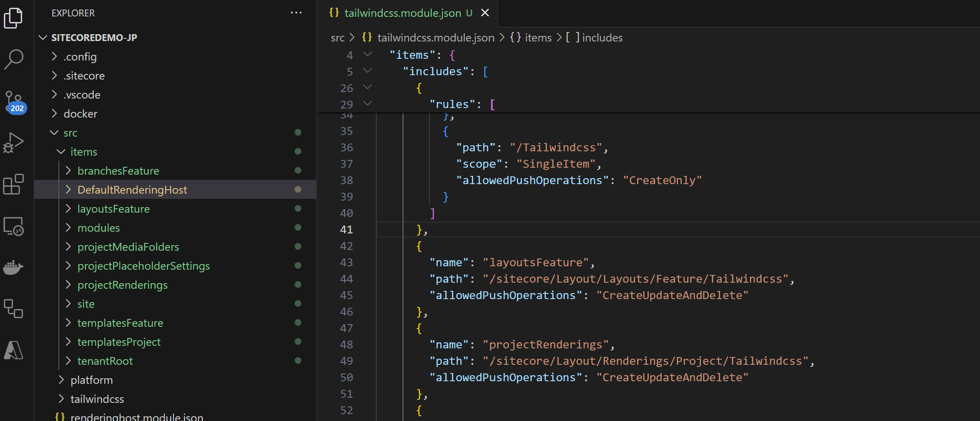The width and height of the screenshot is (980, 421).
Task: Open the Docker view icon
Action: pyautogui.click(x=13, y=268)
